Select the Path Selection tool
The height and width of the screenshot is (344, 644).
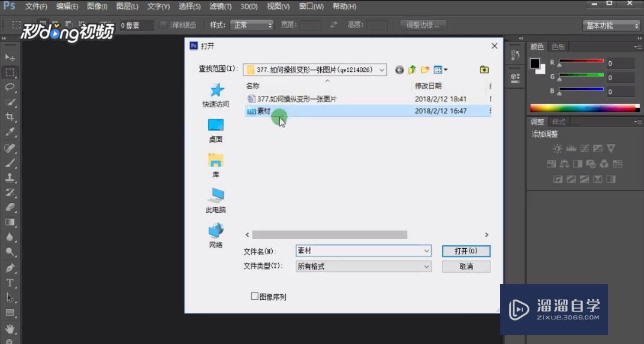tap(10, 298)
